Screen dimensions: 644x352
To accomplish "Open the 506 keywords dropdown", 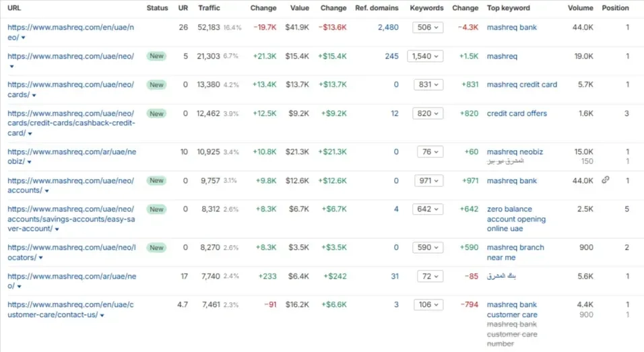I will 428,28.
